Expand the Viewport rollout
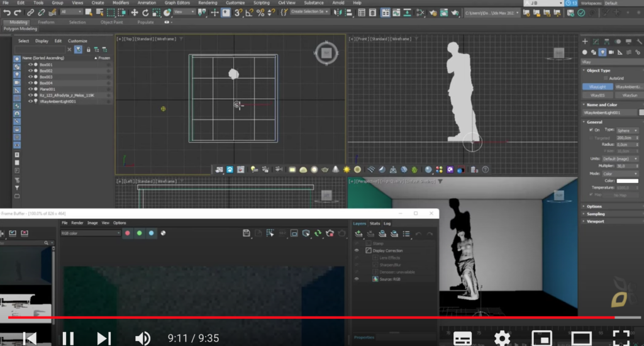 pos(595,221)
